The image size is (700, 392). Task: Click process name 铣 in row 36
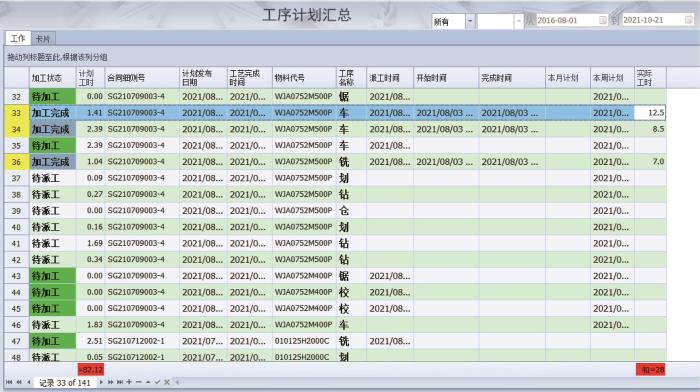pos(351,162)
